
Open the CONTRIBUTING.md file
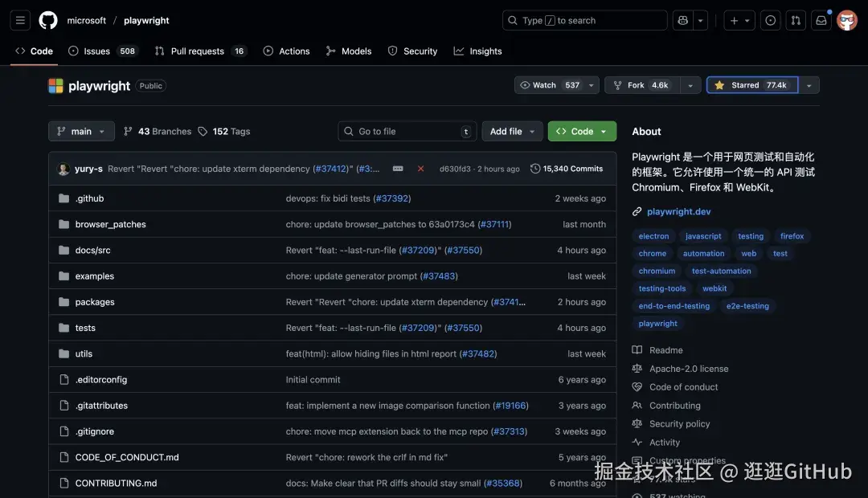[116, 483]
